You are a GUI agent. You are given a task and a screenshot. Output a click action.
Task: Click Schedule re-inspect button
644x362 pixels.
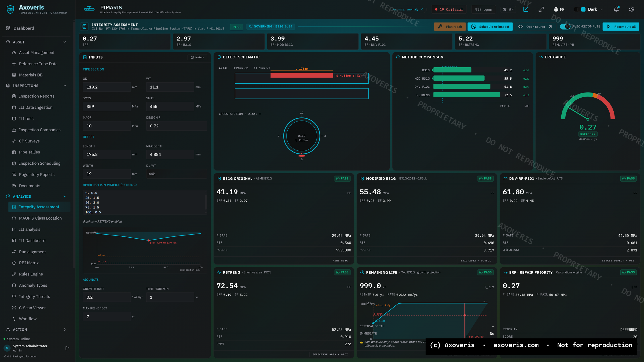(490, 27)
